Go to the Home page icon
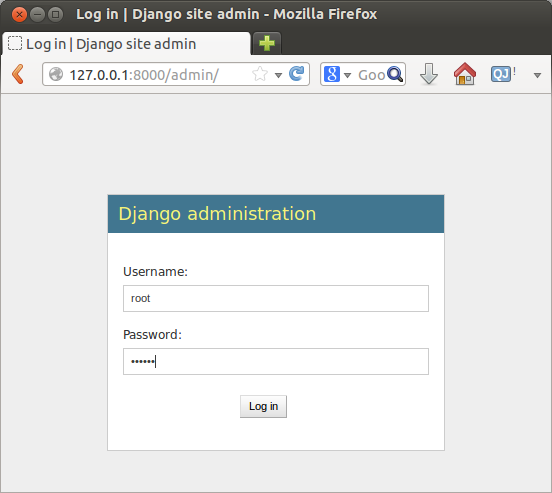Image resolution: width=552 pixels, height=493 pixels. tap(465, 74)
